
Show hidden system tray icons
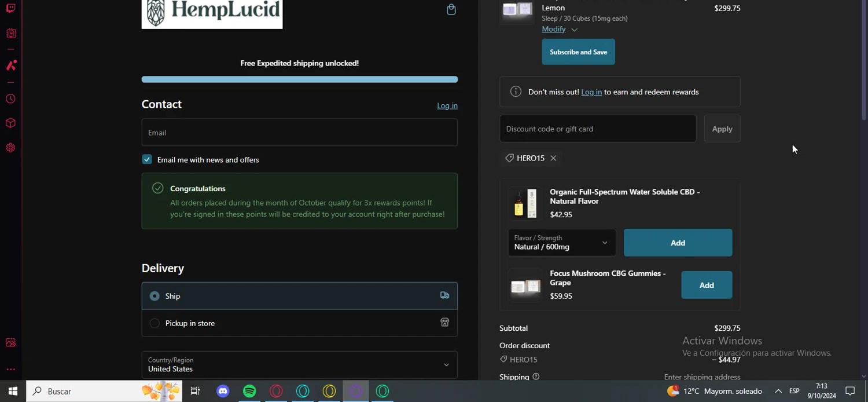tap(778, 392)
